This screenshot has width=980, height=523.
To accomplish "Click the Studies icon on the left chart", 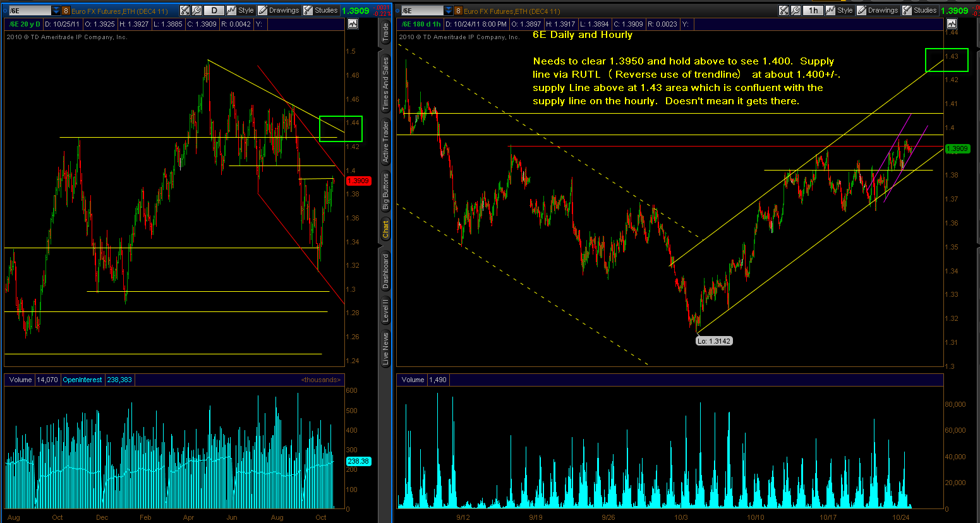I will point(308,10).
